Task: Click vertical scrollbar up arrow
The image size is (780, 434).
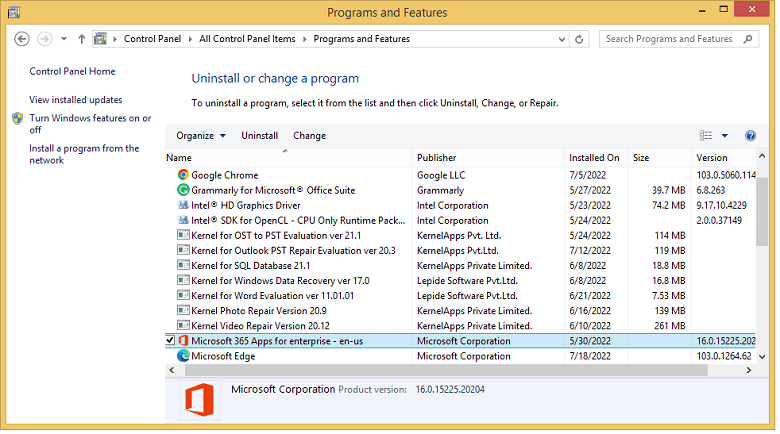Action: [x=762, y=156]
